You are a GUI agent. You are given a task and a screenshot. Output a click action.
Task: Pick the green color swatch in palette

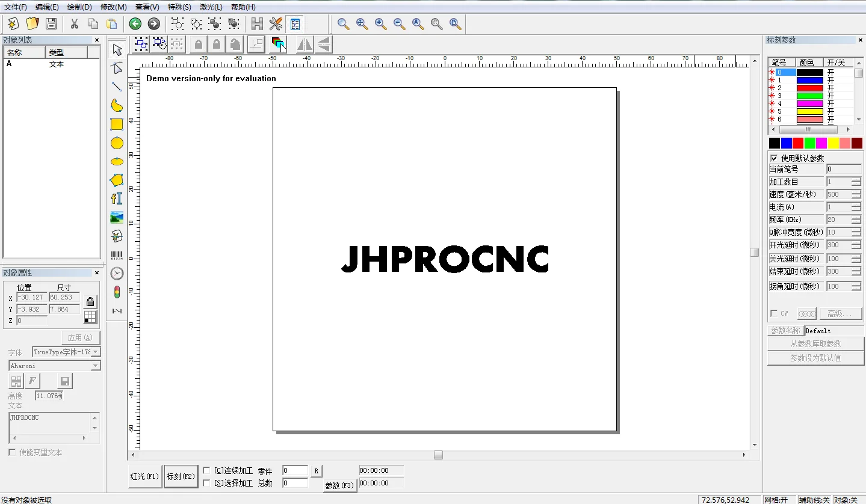click(809, 143)
